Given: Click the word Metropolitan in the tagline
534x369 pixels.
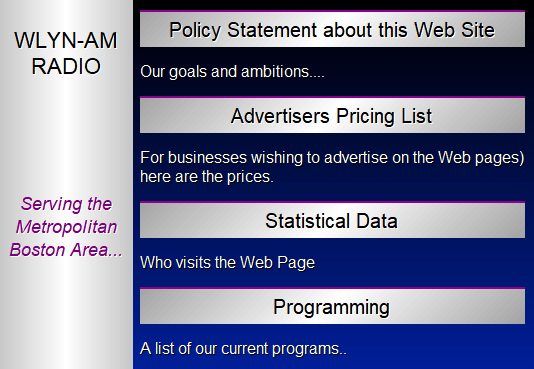Looking at the screenshot, I should click(x=66, y=227).
